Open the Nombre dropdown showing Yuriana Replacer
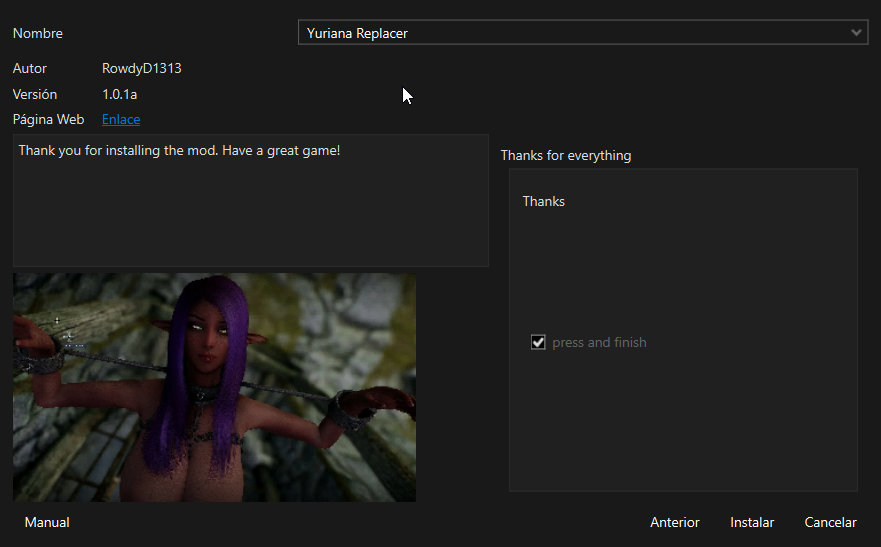The height and width of the screenshot is (547, 881). pyautogui.click(x=583, y=33)
